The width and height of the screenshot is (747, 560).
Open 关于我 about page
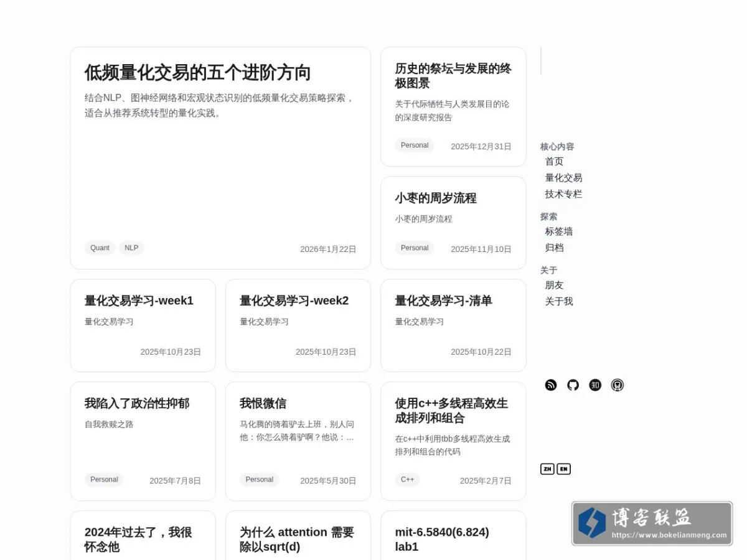pos(559,301)
